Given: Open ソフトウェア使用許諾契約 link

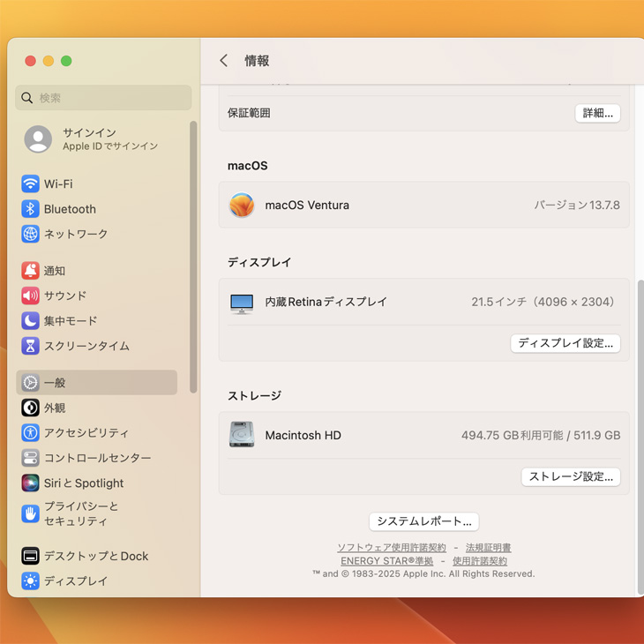Looking at the screenshot, I should 392,548.
